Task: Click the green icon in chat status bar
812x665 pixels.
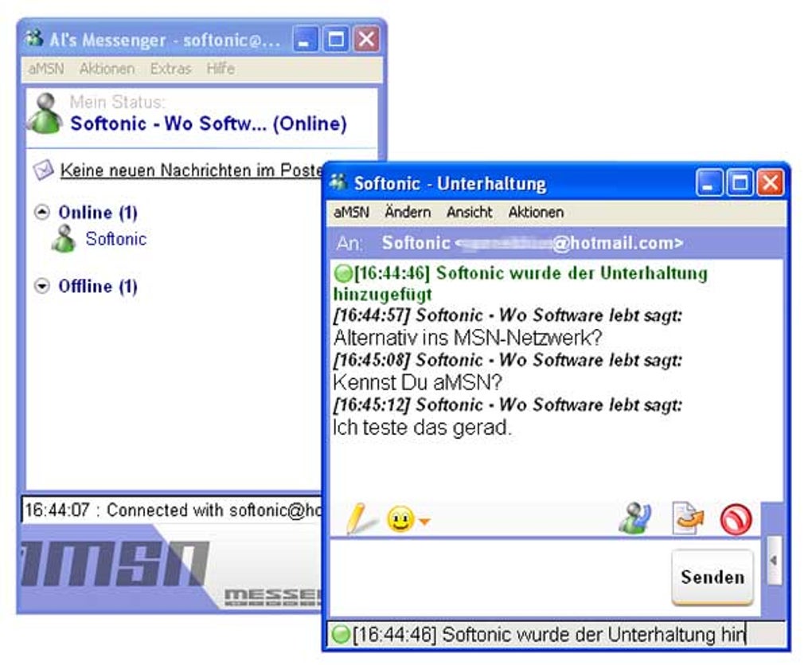Action: (340, 634)
